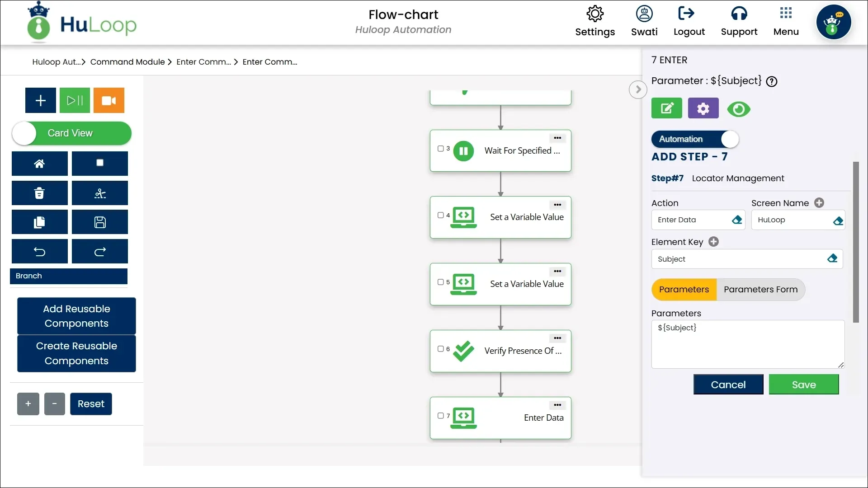Toggle the Automation switch
The image size is (868, 488).
click(x=695, y=139)
